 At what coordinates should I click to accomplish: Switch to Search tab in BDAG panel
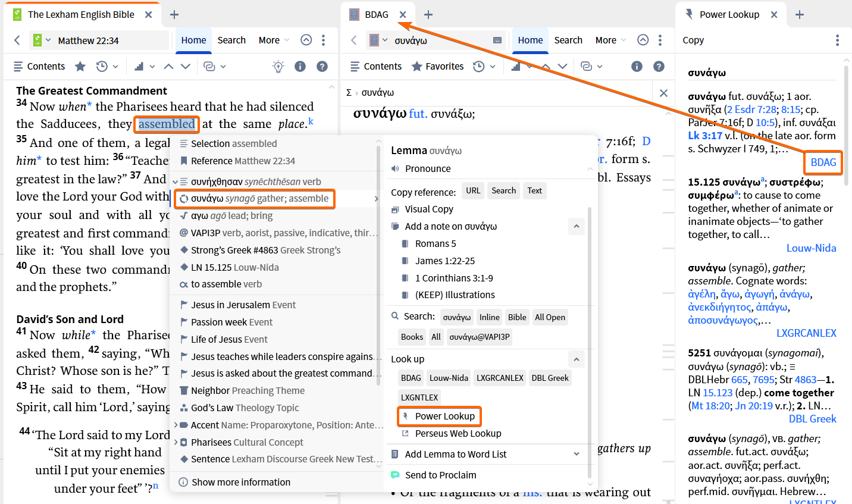pos(568,40)
